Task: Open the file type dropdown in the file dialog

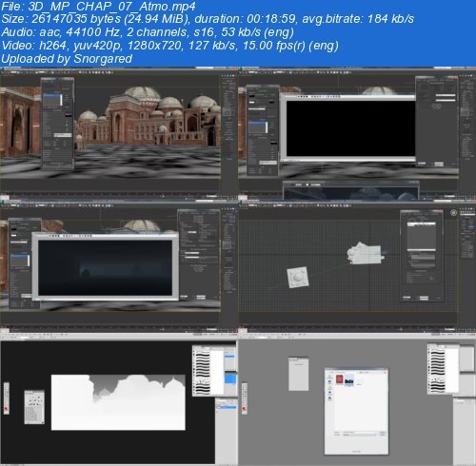Action: (360, 435)
